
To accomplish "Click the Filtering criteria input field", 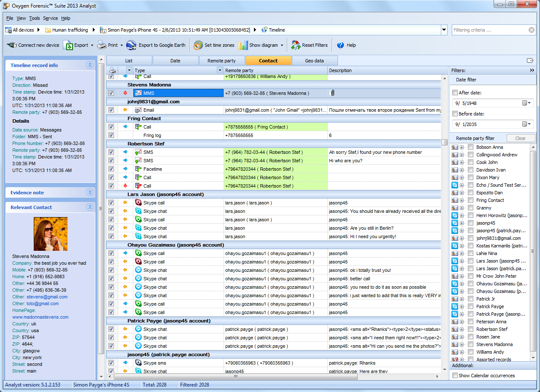I will pos(489,30).
